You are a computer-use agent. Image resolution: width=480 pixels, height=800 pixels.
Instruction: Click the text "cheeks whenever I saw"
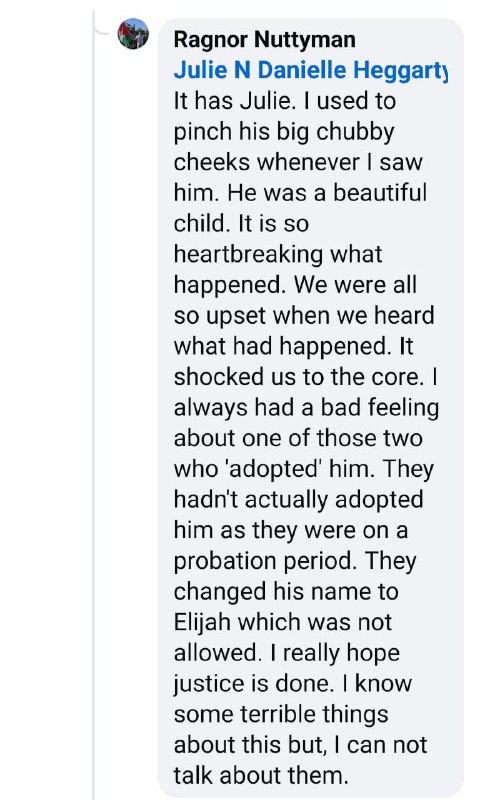click(298, 162)
